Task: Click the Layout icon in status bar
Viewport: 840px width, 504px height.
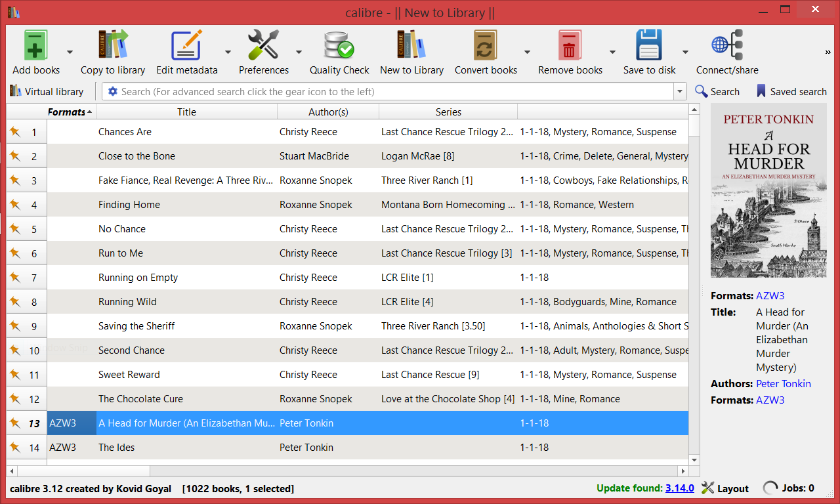Action: tap(707, 488)
